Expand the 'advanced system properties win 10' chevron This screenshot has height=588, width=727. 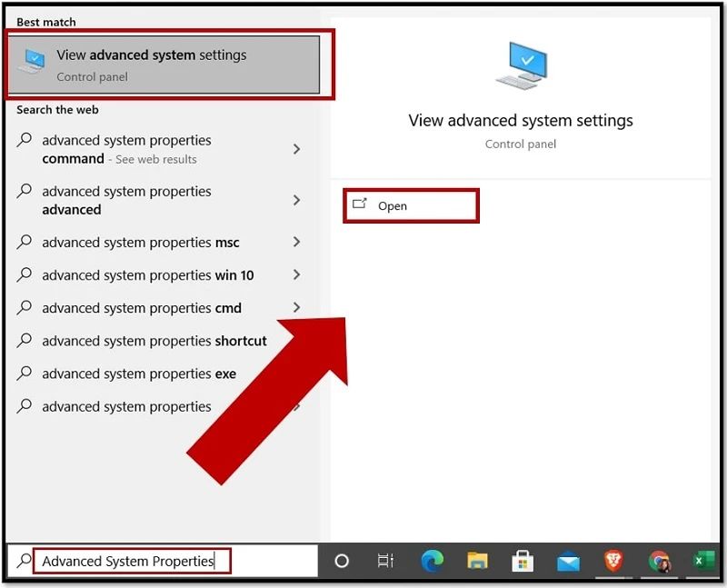297,274
